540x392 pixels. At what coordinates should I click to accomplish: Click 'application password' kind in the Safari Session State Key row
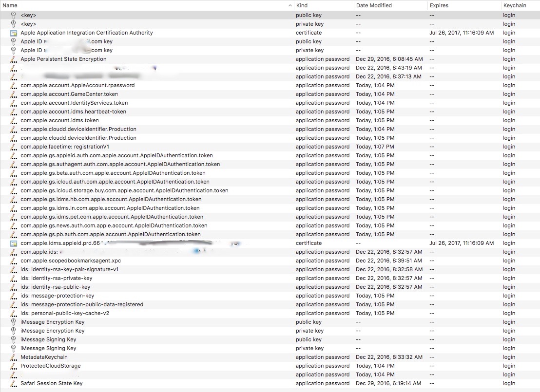pos(322,383)
